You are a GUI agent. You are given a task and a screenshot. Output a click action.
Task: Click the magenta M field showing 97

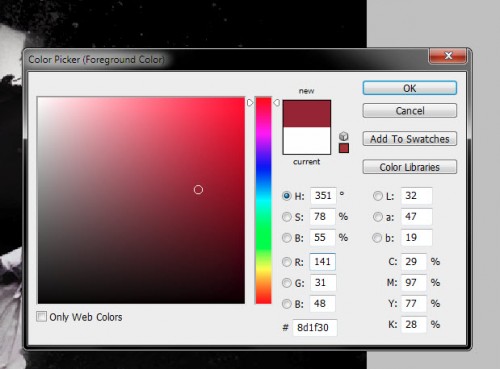(x=414, y=283)
